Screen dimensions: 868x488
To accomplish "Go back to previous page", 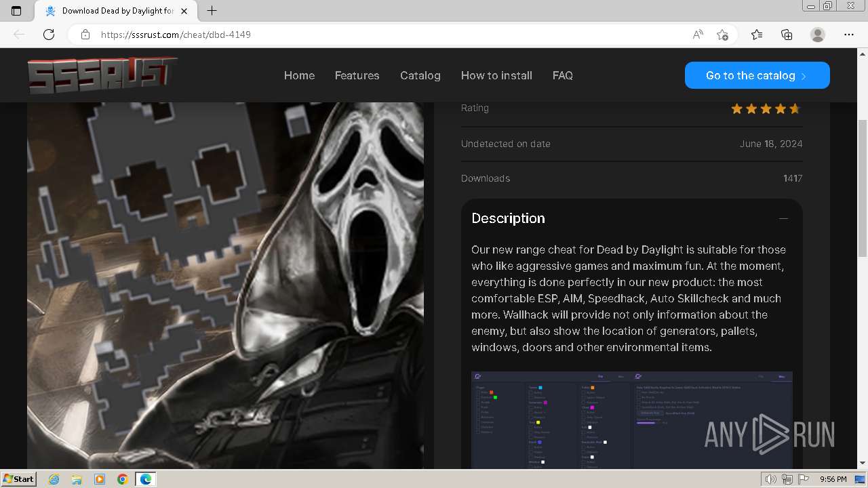I will pos(19,35).
